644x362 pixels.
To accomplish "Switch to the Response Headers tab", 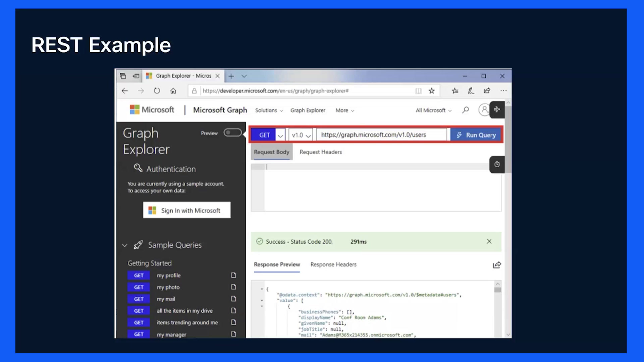I will [333, 264].
